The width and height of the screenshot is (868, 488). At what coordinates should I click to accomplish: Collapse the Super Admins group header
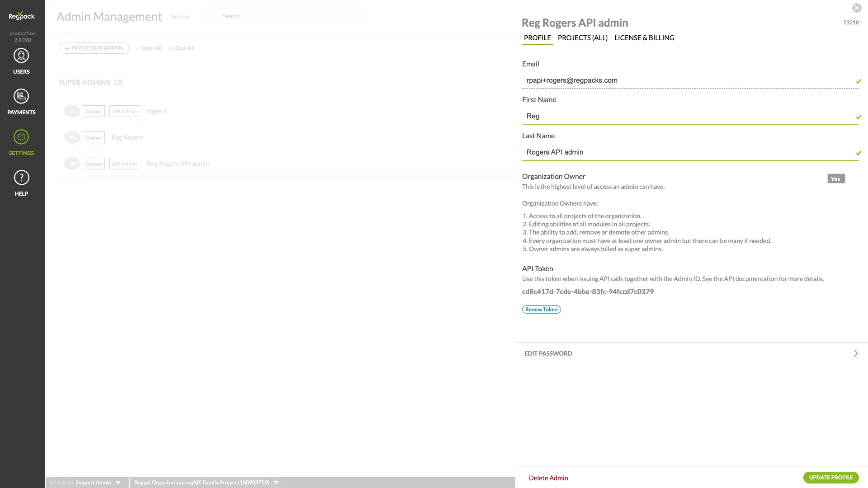[x=91, y=82]
